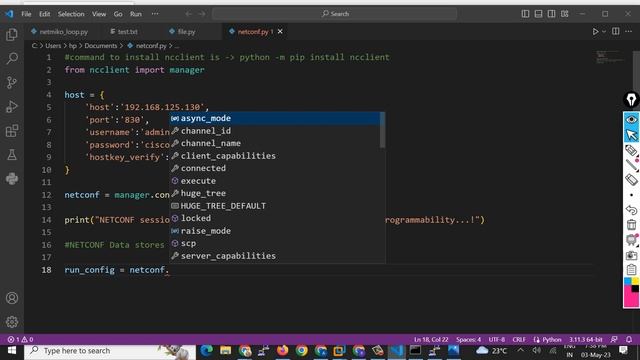The width and height of the screenshot is (640, 360).
Task: Click the go back arrow in title bar
Action: (188, 14)
